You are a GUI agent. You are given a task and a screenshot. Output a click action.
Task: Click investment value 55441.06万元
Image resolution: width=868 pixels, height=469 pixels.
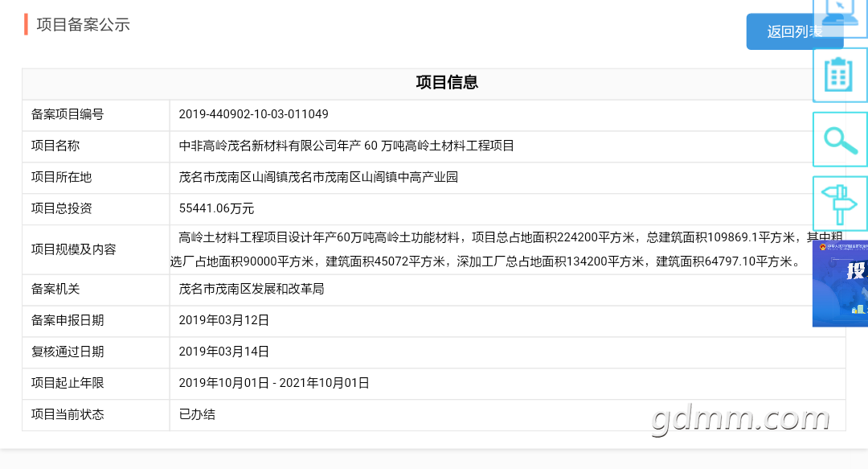[x=216, y=208]
